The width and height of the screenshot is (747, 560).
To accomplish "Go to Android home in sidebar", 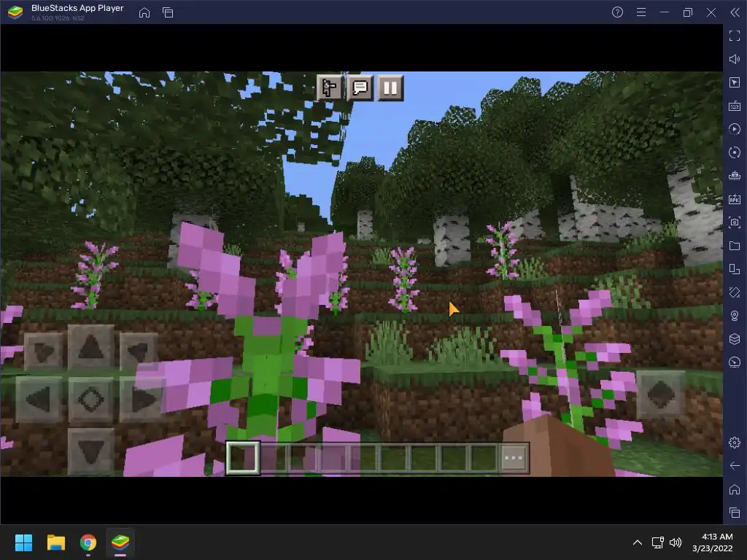I will 735,489.
